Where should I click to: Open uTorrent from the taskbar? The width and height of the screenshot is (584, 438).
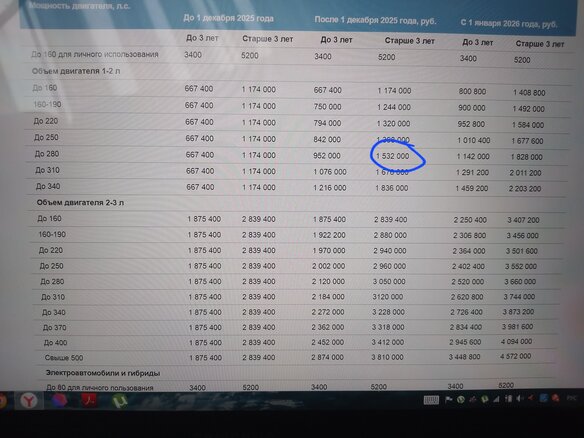120,401
